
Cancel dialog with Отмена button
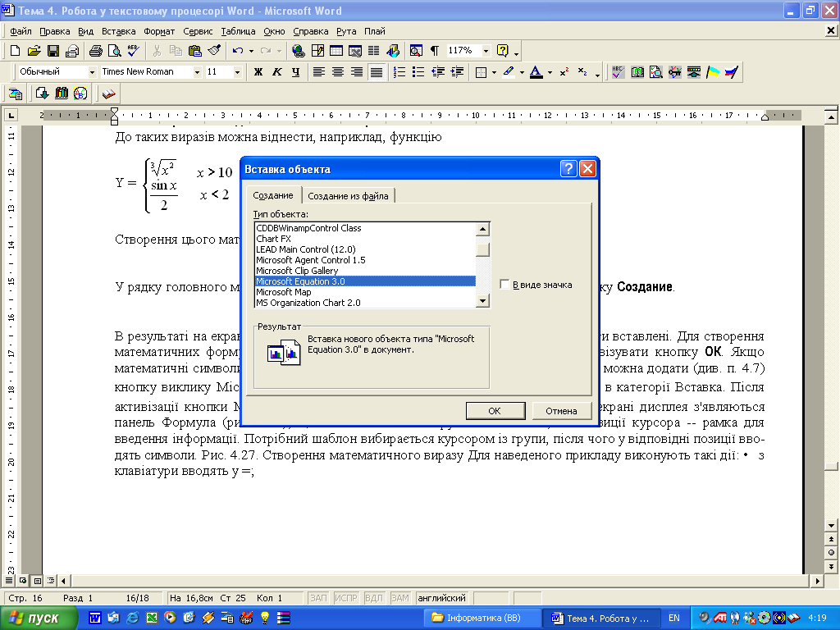point(561,411)
